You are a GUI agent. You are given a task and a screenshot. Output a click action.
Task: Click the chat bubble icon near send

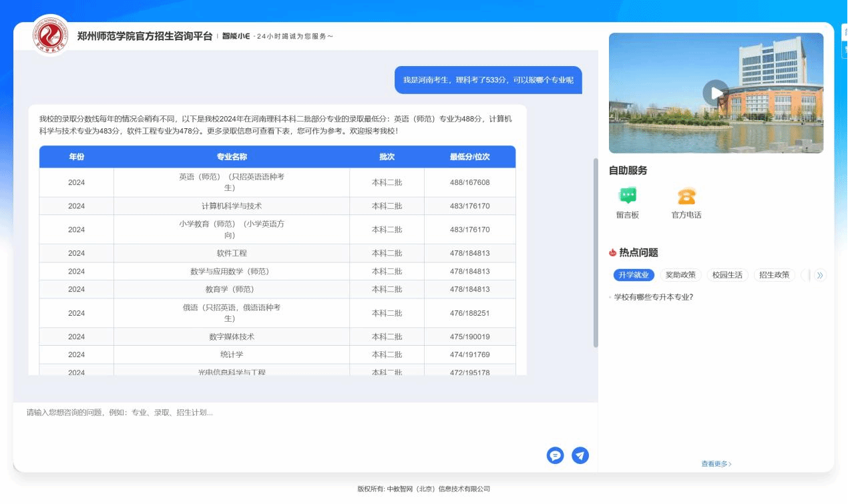pyautogui.click(x=555, y=455)
